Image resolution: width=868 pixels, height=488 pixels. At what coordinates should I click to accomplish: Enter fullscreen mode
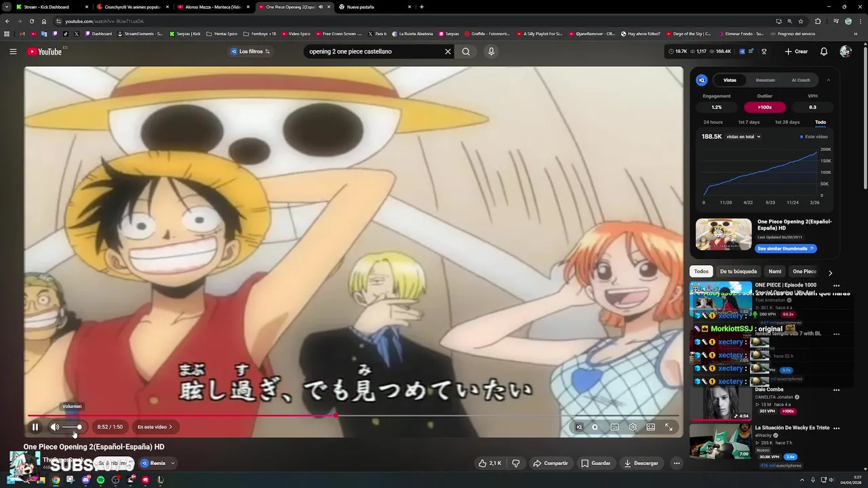(x=669, y=427)
